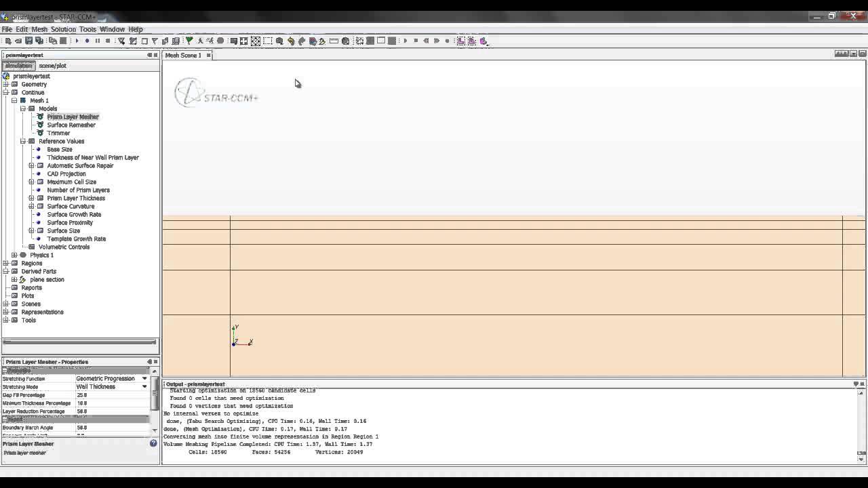868x488 pixels.
Task: Close the Mesh Scene 1 tab
Action: (208, 56)
